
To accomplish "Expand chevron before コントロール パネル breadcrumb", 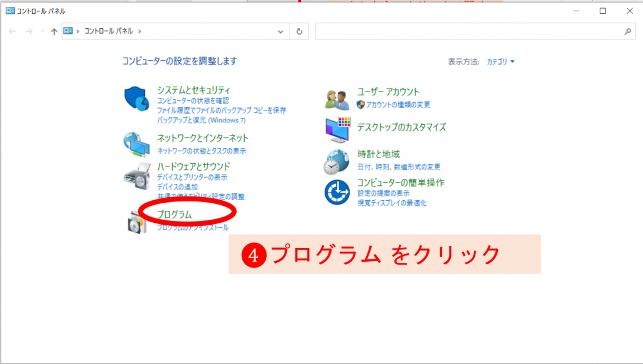I will pos(78,31).
